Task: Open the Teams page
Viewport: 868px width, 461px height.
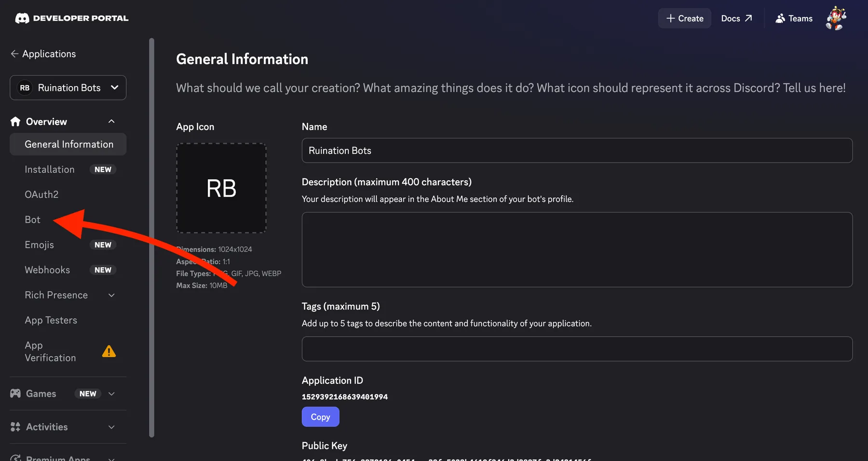Action: click(794, 18)
